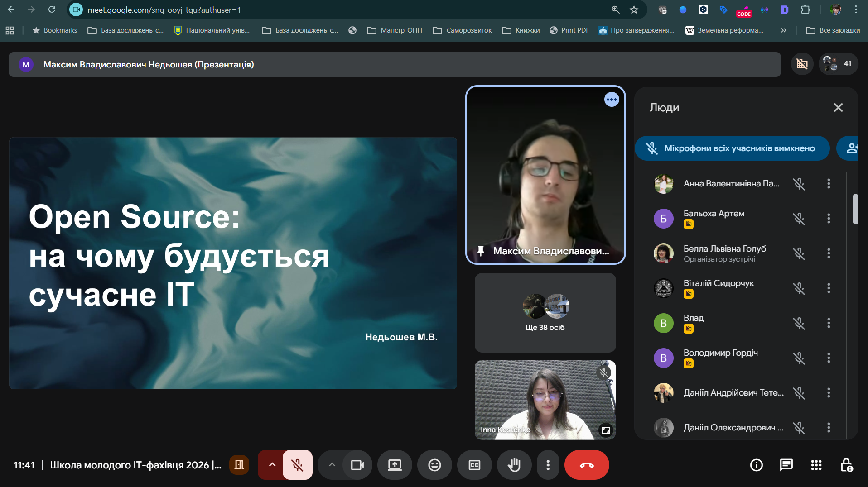The image size is (868, 487).
Task: Open the emoji reactions panel
Action: click(434, 465)
